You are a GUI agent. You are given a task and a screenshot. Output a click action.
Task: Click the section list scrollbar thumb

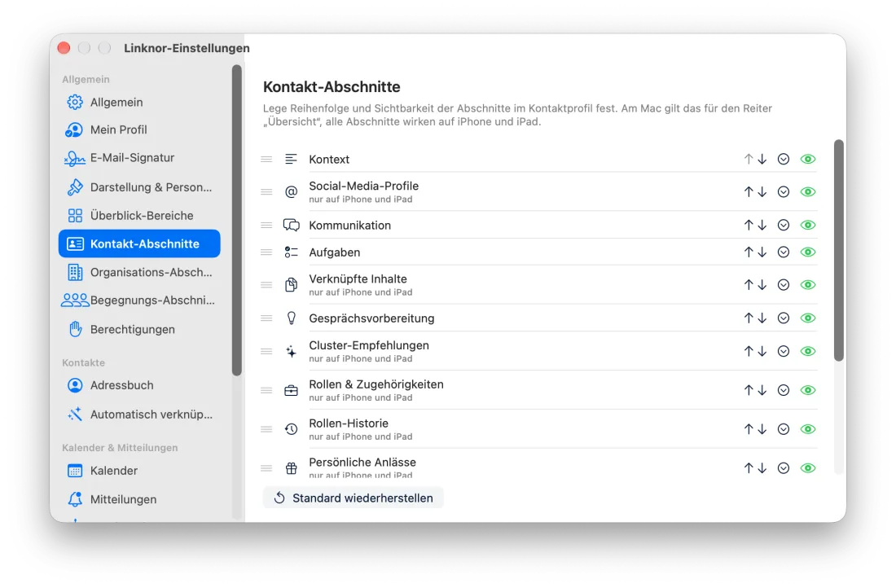(x=839, y=250)
